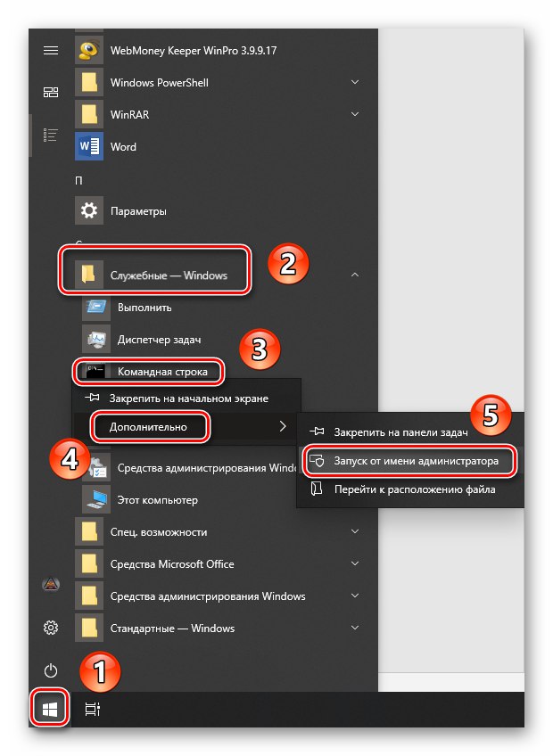Expand Спец. возможности chevron
This screenshot has width=553, height=756.
tap(355, 531)
